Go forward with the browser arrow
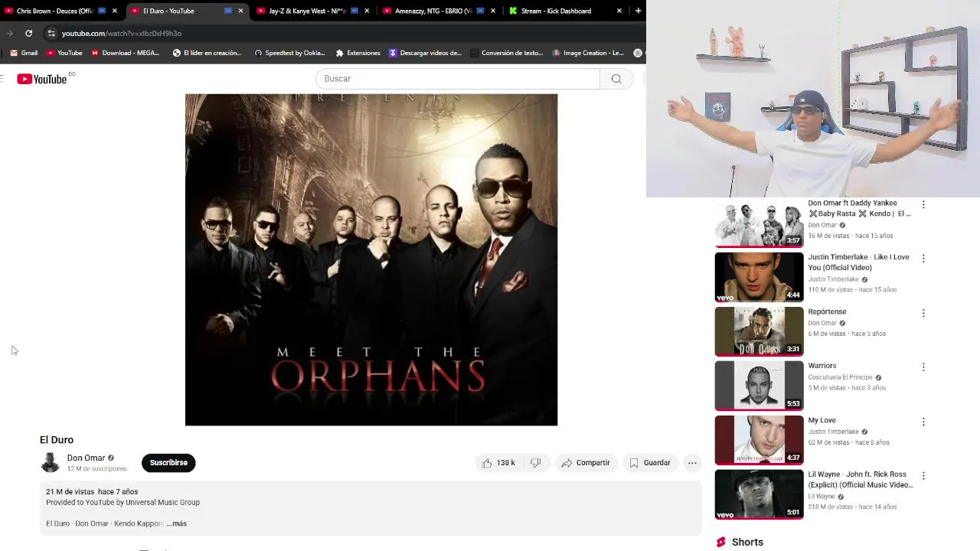980x551 pixels. [x=9, y=33]
